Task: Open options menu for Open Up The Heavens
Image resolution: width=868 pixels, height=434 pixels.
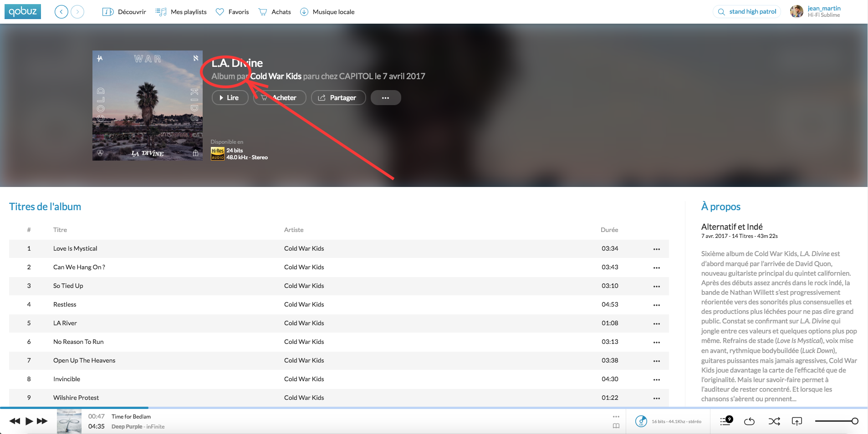Action: click(657, 361)
